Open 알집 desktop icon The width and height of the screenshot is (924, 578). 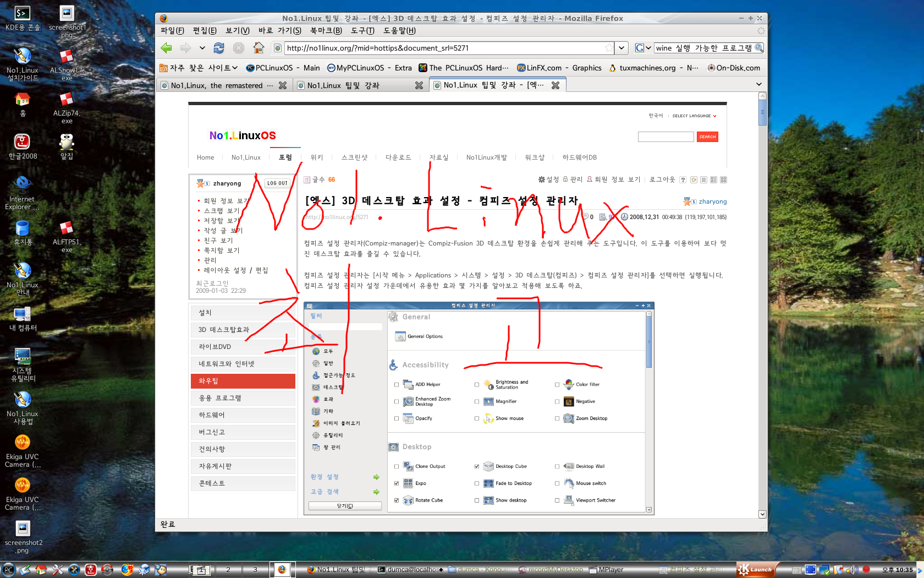click(67, 146)
